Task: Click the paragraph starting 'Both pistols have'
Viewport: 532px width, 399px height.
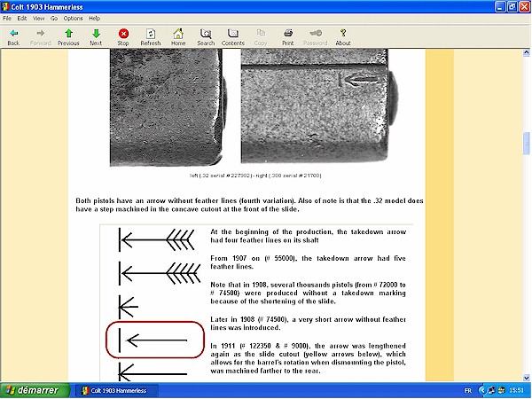Action: coord(249,205)
